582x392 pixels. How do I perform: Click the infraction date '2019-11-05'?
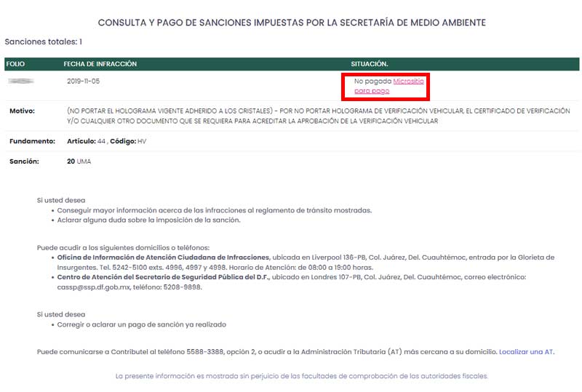pyautogui.click(x=84, y=81)
